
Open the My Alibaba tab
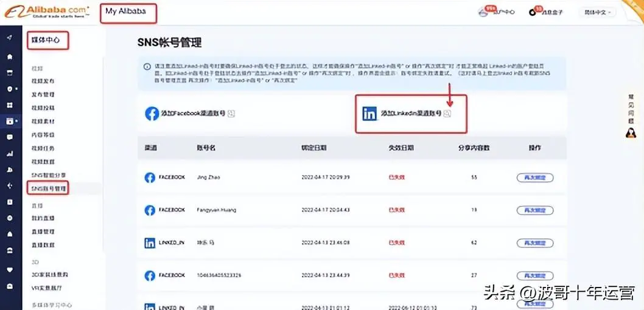click(128, 12)
